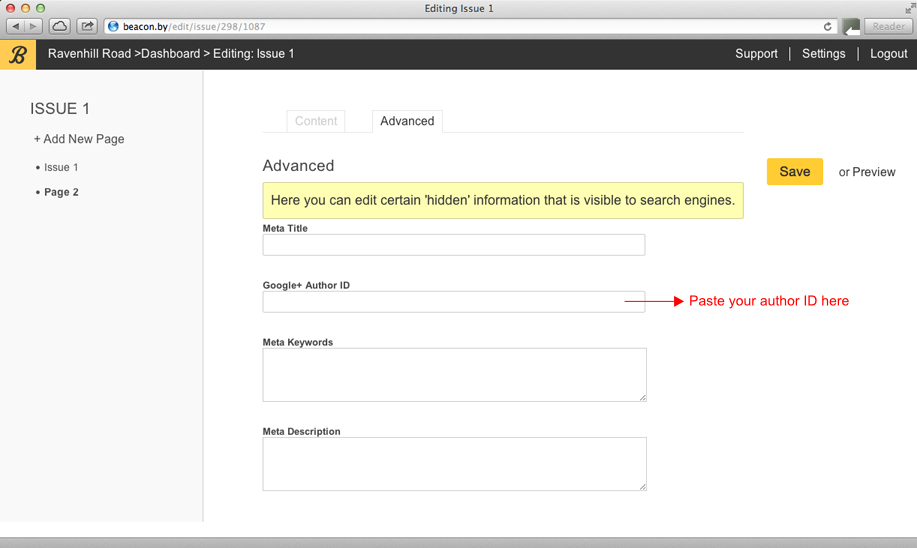
Task: Click the downloads icon beside Reader
Action: [x=851, y=26]
